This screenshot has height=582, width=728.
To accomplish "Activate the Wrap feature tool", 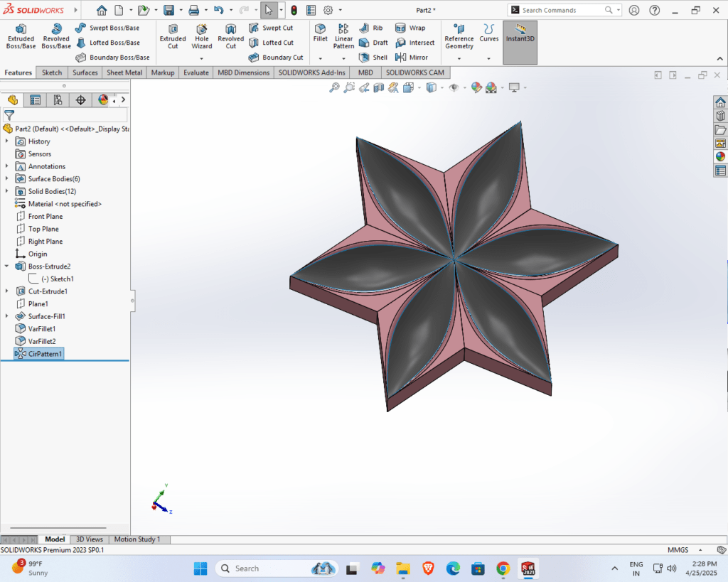I will [x=409, y=28].
